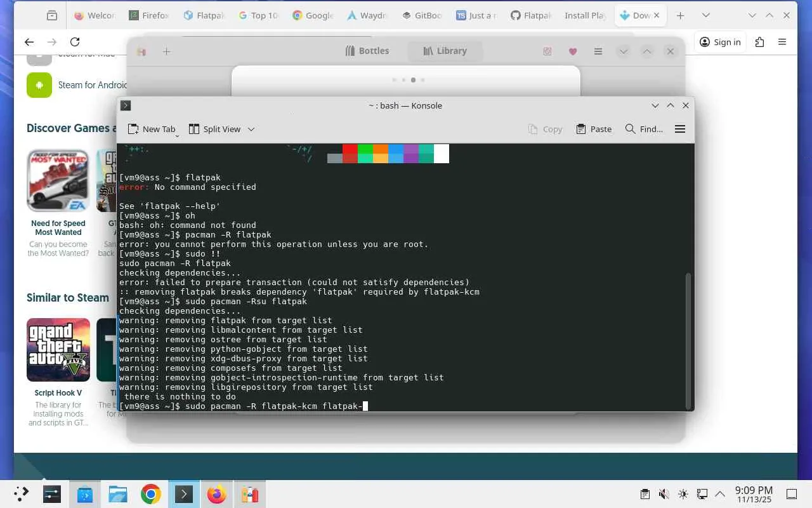Image resolution: width=812 pixels, height=508 pixels.
Task: Switch to the GitBook tab
Action: [422, 16]
